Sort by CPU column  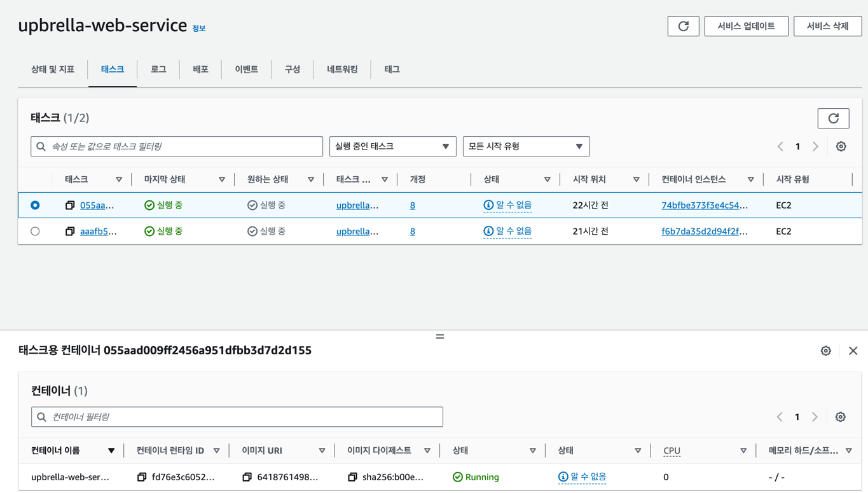tap(743, 451)
